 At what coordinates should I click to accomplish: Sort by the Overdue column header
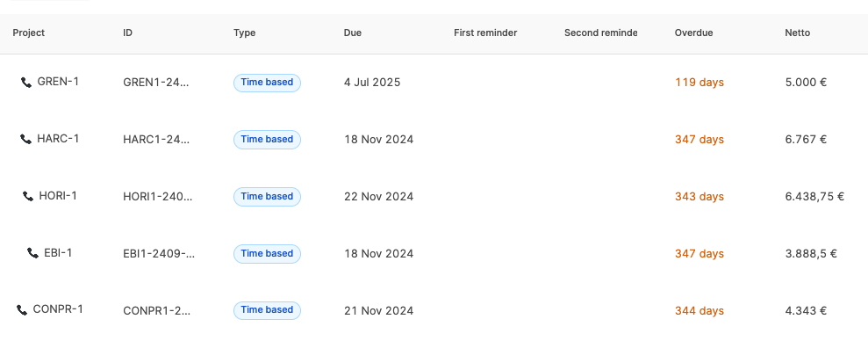693,33
